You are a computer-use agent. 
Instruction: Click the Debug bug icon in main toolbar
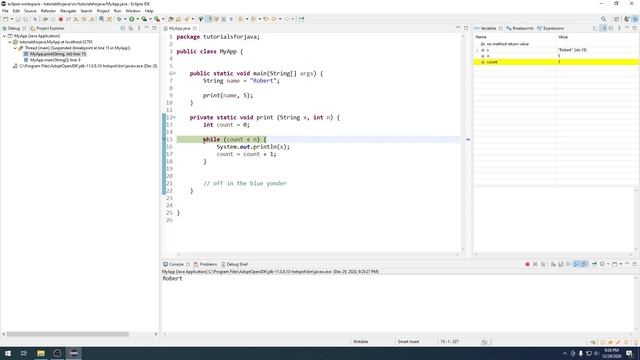pos(119,19)
